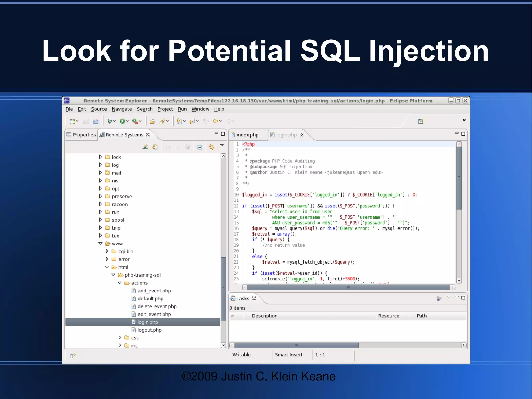Close the login.php editor tab
This screenshot has width=532, height=399.
coord(302,135)
